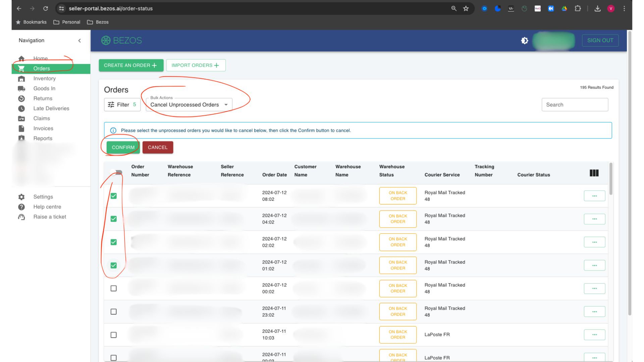Click Raise a ticket
644x362 pixels.
pos(51,217)
